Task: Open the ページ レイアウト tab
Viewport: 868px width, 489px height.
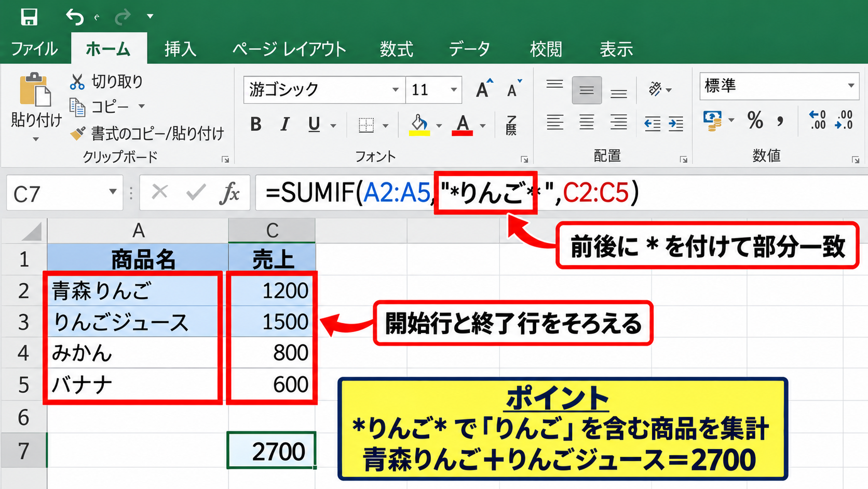Action: click(x=289, y=49)
